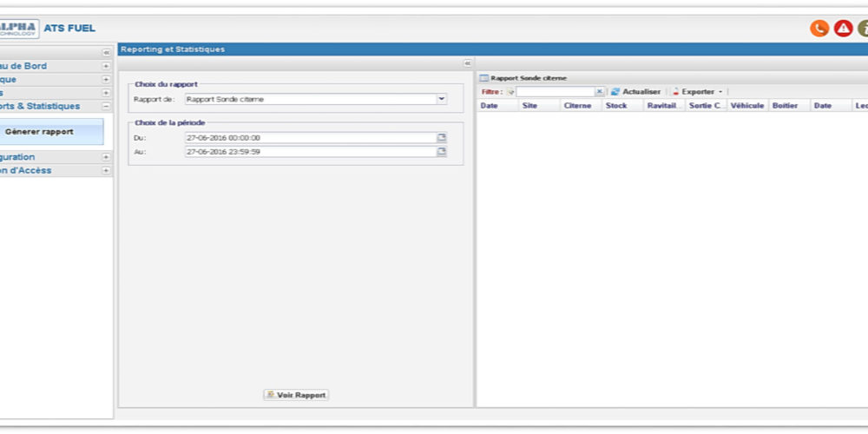Expand the Tableau de Bord section
Viewport: 868px width, 434px height.
[x=106, y=66]
